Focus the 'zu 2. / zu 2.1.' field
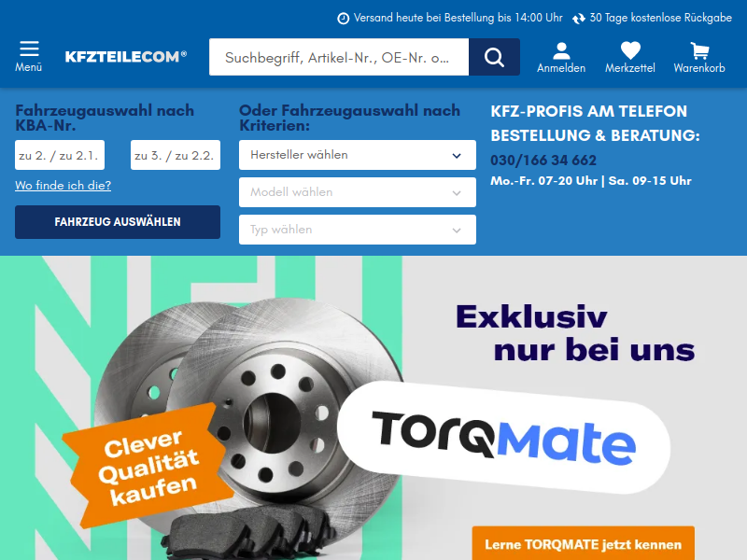The image size is (747, 560). [x=60, y=155]
